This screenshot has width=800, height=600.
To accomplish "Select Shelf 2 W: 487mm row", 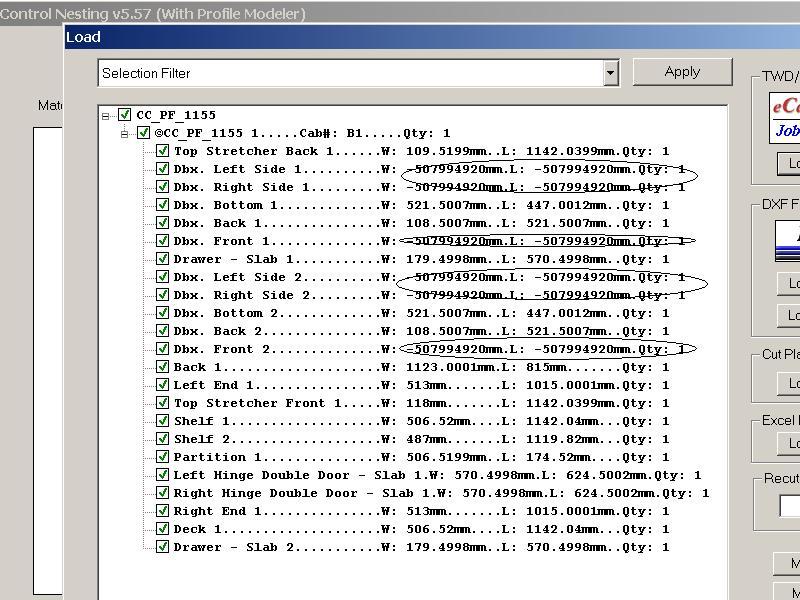I will click(421, 439).
